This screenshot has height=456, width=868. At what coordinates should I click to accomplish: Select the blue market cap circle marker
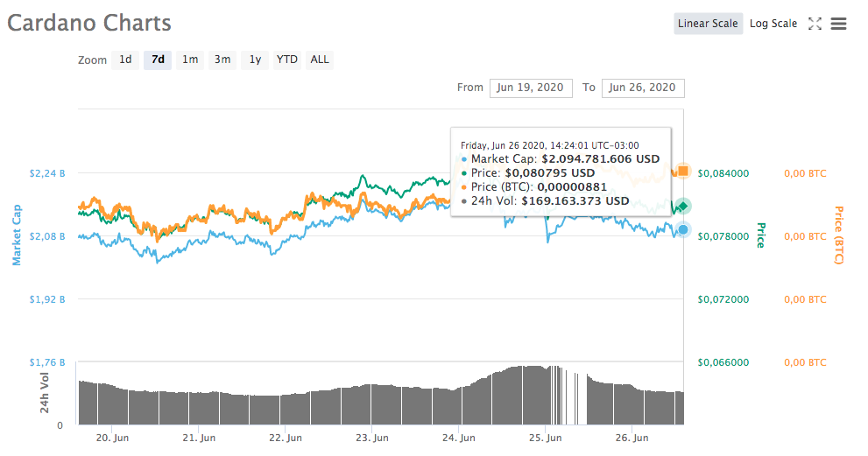click(683, 229)
